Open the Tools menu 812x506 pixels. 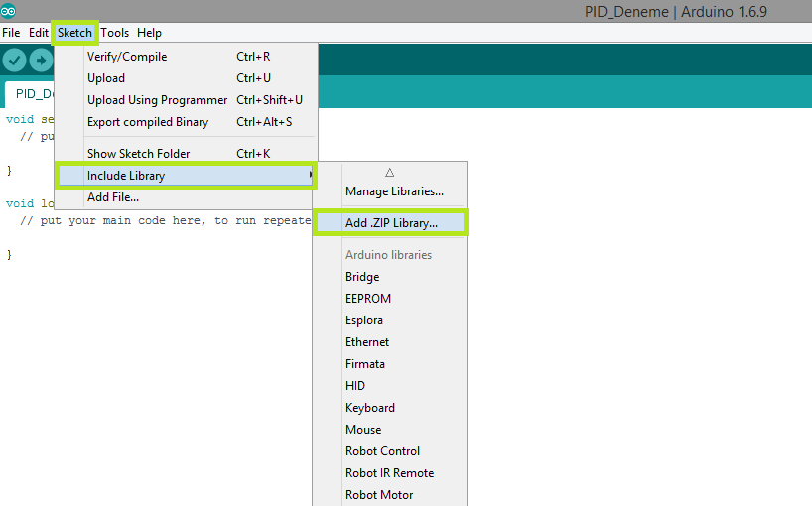pyautogui.click(x=114, y=33)
